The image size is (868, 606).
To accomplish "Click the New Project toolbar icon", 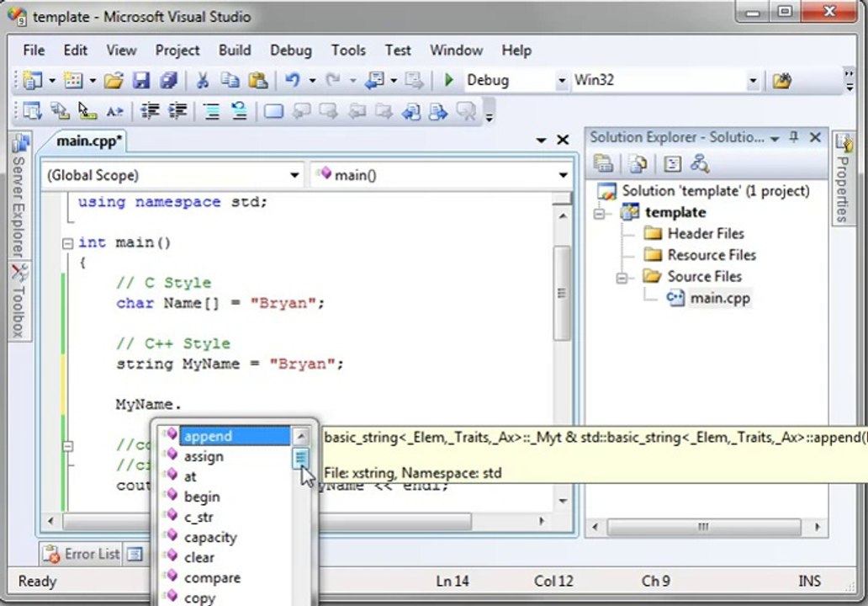I will [32, 80].
